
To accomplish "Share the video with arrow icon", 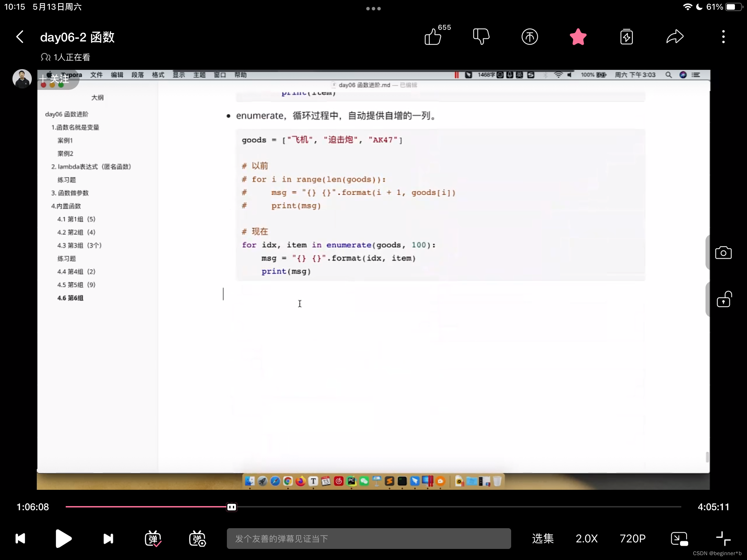I will click(675, 37).
